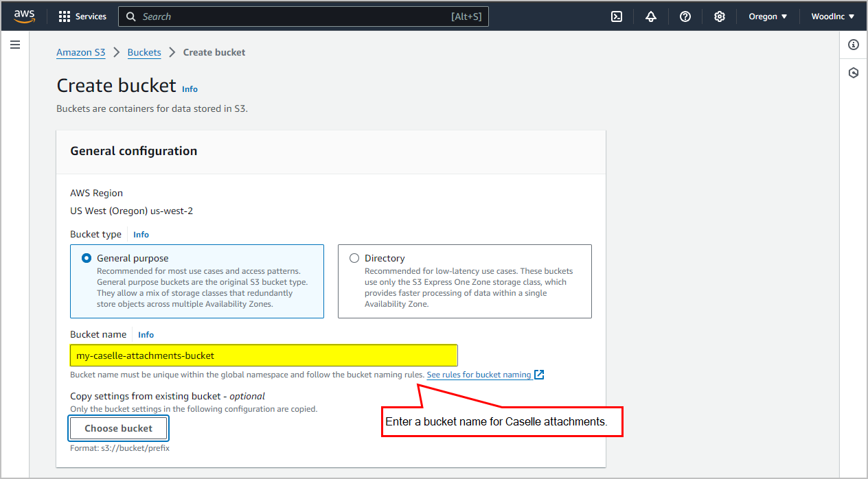The width and height of the screenshot is (868, 479).
Task: Open Info link next to Bucket name
Action: click(146, 335)
